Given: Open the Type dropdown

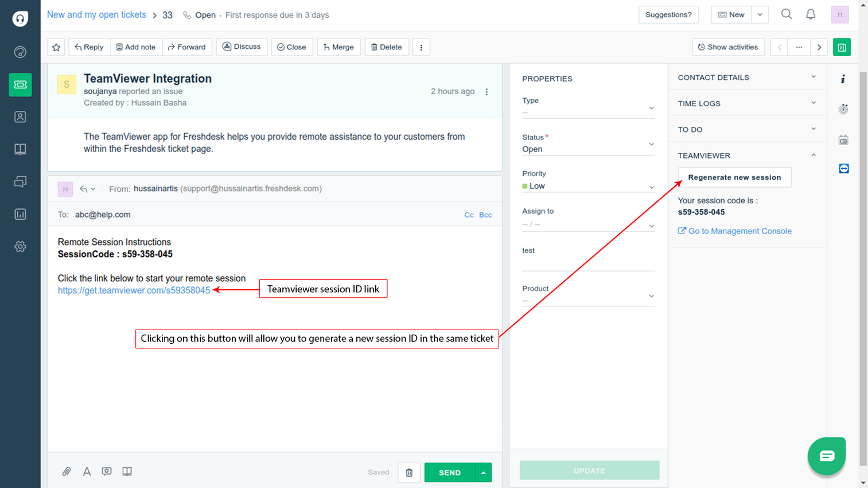Looking at the screenshot, I should coord(588,108).
